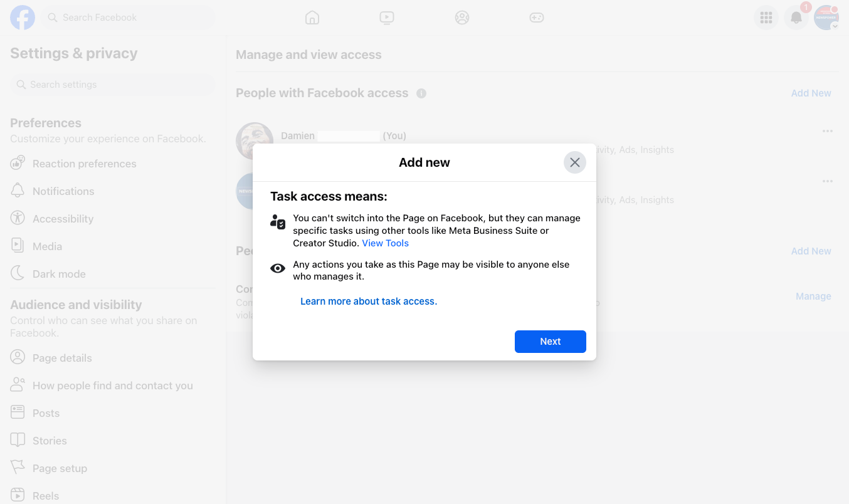Open the three-dot options for Damien
The width and height of the screenshot is (849, 504).
[828, 131]
